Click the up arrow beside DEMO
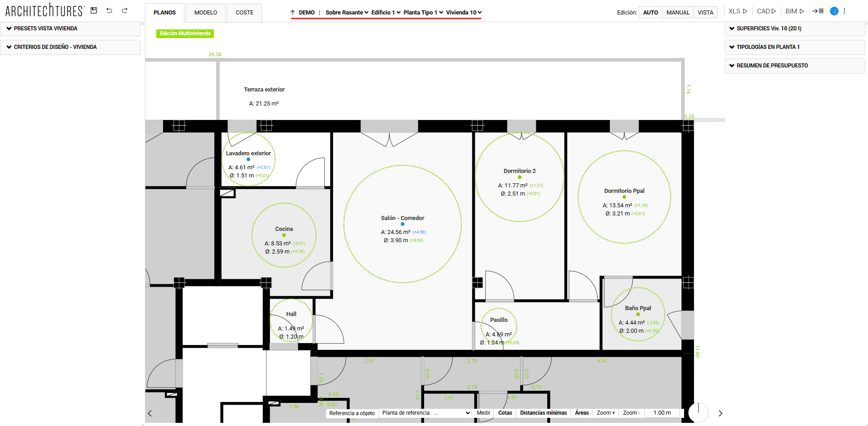868x426 pixels. click(x=293, y=13)
